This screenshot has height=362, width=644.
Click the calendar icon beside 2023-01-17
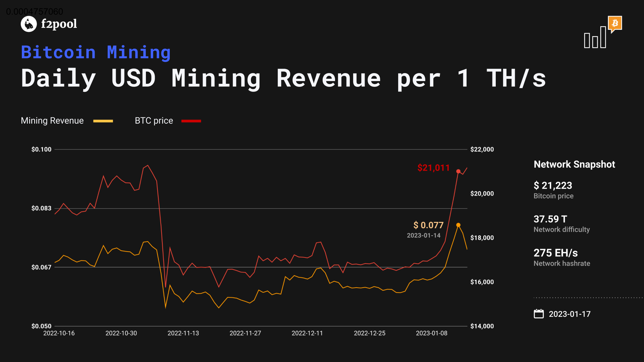[x=539, y=314]
